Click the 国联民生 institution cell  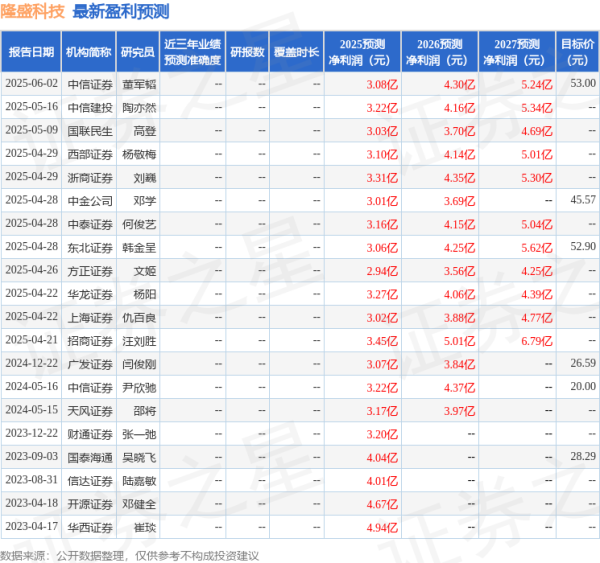click(88, 130)
